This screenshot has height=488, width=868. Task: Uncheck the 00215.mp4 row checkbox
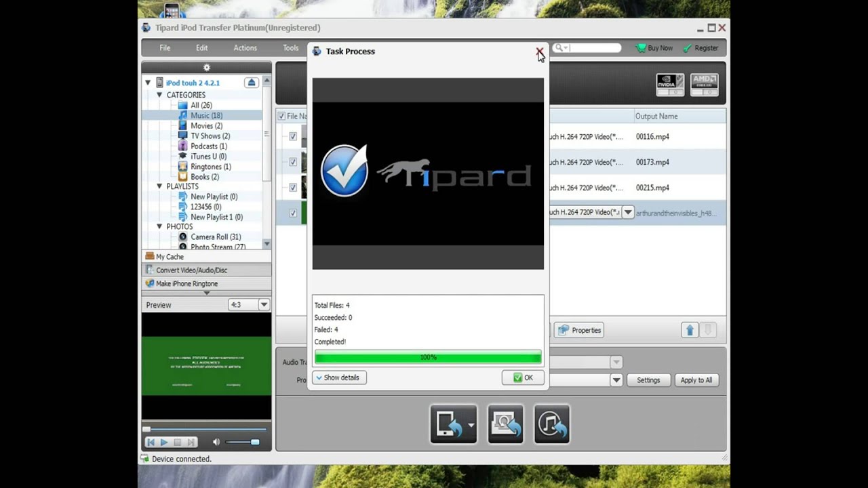[293, 188]
